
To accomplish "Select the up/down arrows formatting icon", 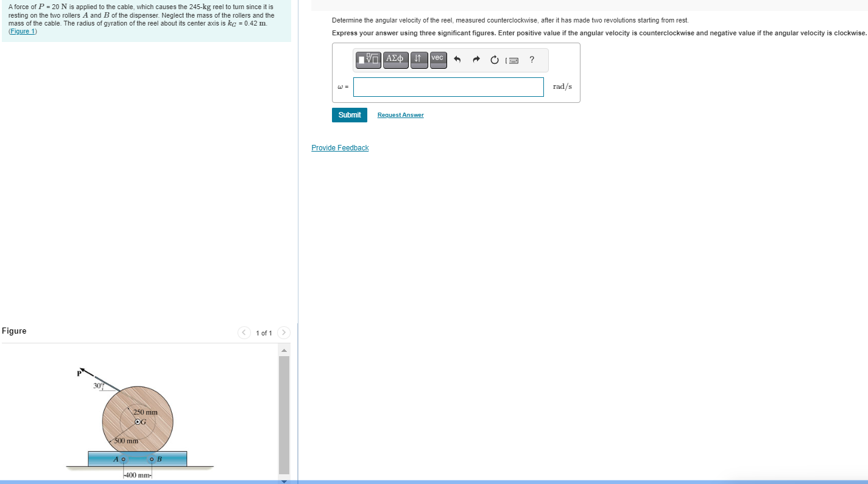I will (419, 60).
